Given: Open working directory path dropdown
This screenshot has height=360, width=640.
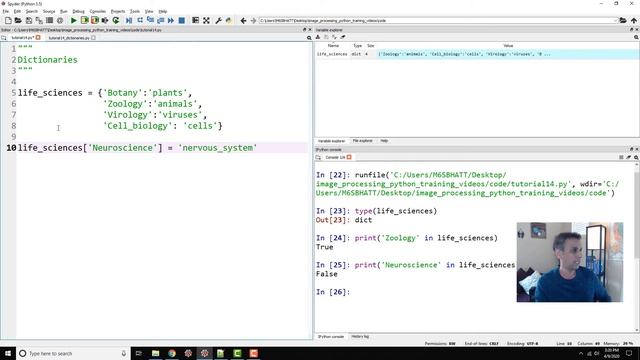Looking at the screenshot, I should [615, 20].
